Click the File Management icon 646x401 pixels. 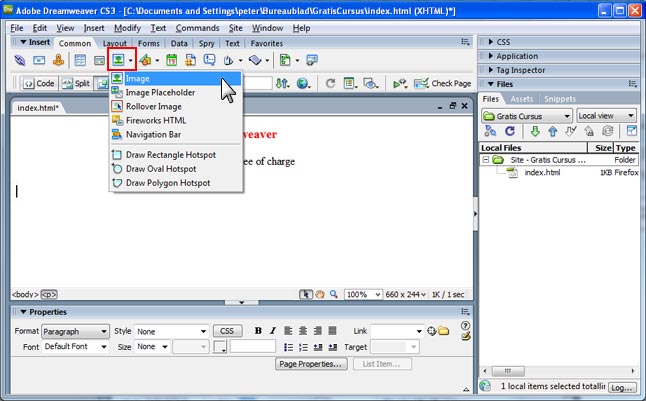[x=283, y=84]
